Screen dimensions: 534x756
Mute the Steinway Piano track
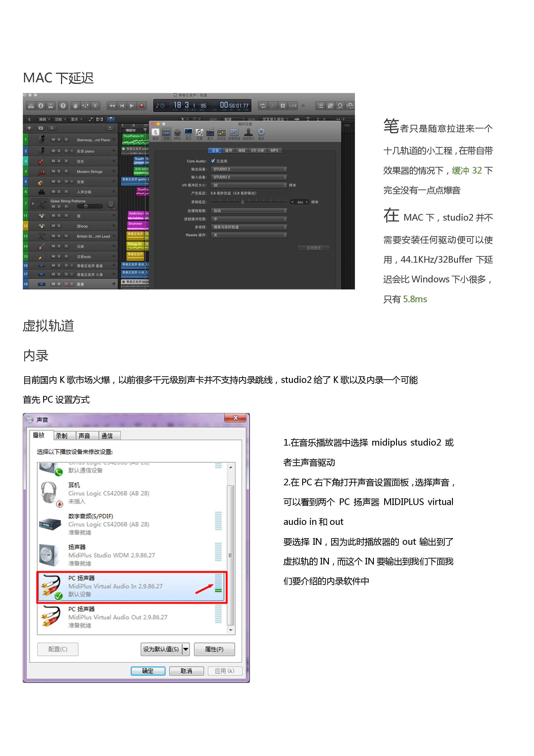tap(53, 140)
